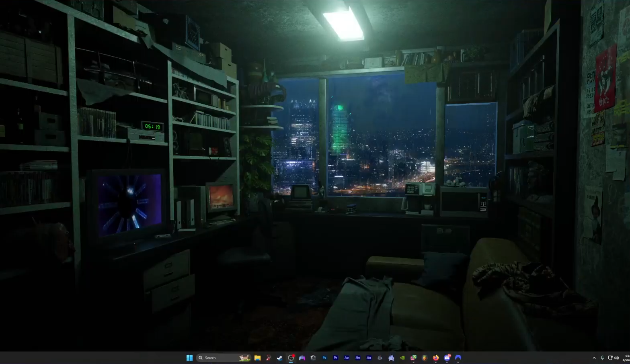Open network settings from the system tray
Viewport: 630px width, 364px height.
(610, 358)
